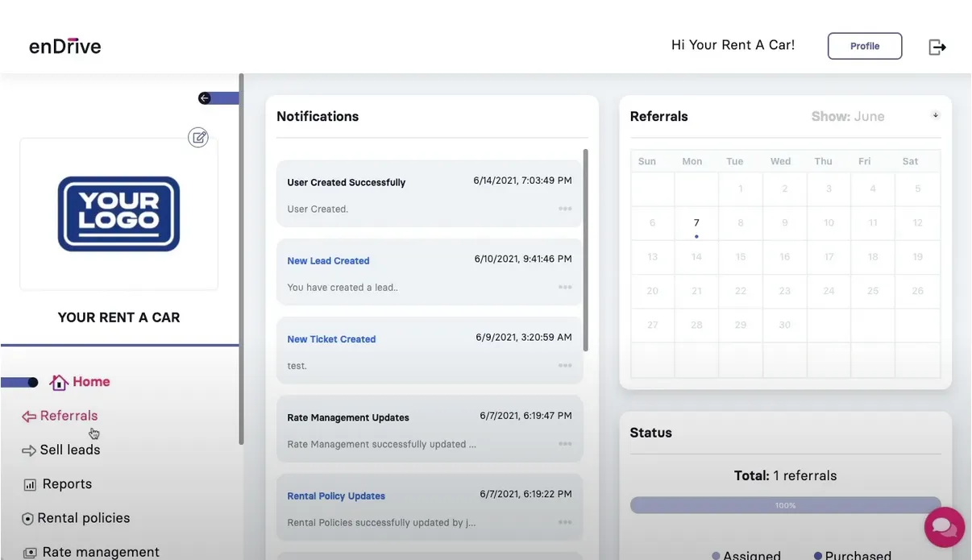972x560 pixels.
Task: Click the 'Total: 1 referrals' text
Action: (785, 475)
